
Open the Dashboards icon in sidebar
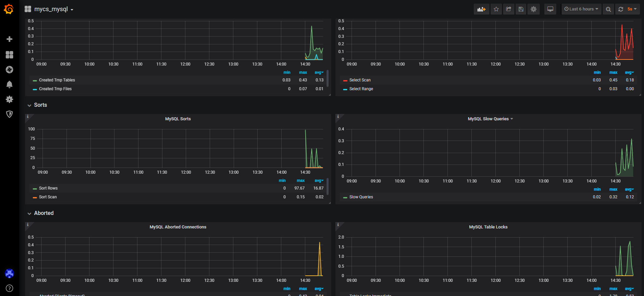(x=9, y=55)
